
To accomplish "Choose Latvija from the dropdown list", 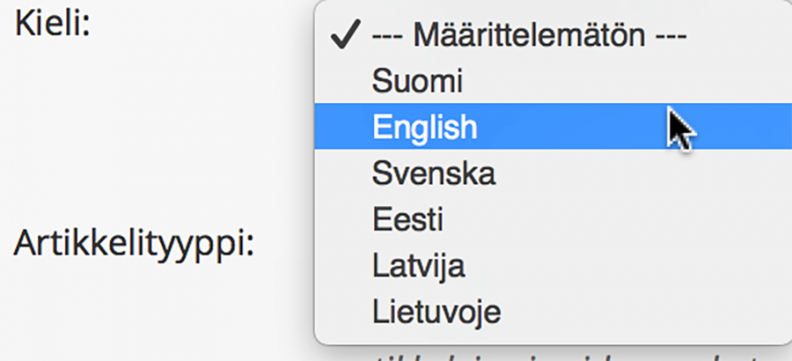I will (553, 265).
